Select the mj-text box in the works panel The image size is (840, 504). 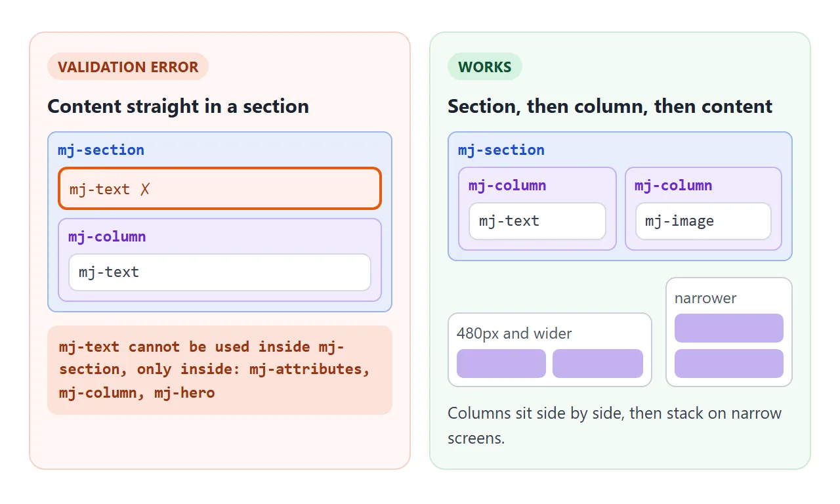pos(537,221)
